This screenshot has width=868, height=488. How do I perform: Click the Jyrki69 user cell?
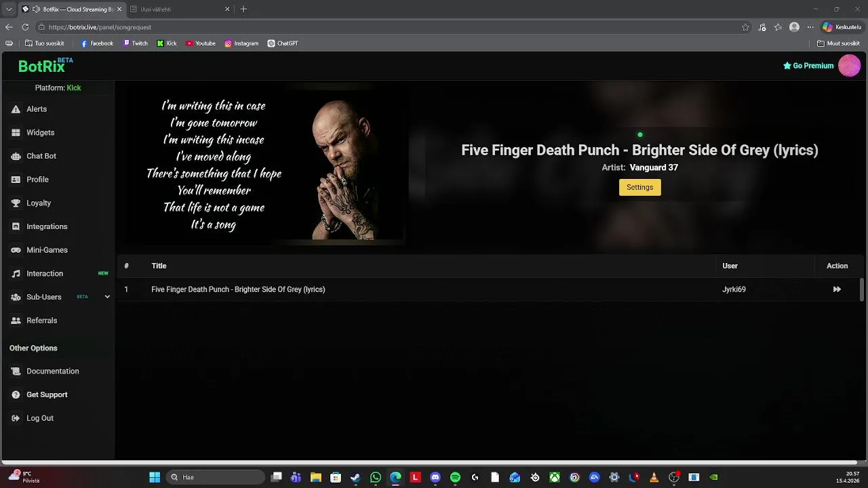pos(734,289)
